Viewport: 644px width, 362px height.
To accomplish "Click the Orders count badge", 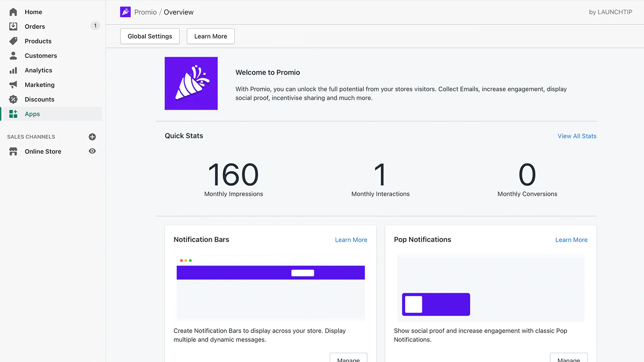I will [x=95, y=26].
